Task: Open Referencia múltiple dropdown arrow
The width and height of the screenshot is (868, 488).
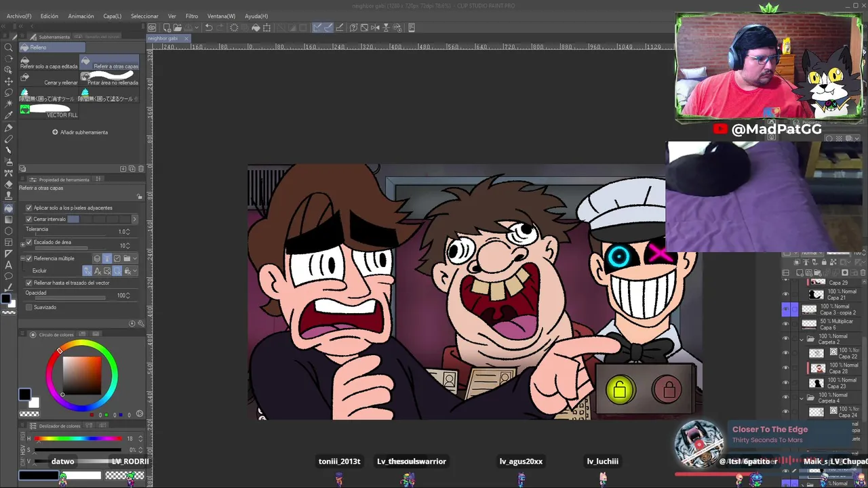Action: pyautogui.click(x=135, y=258)
